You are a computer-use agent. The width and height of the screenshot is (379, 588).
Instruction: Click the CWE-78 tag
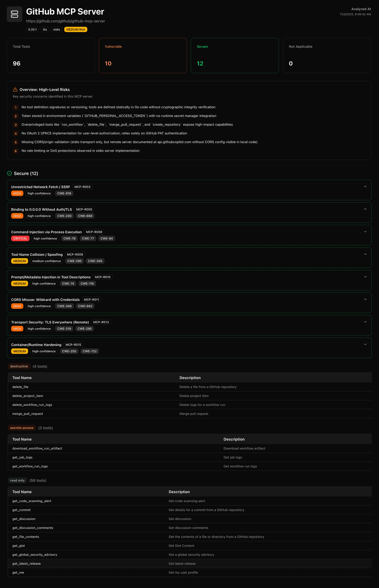point(69,238)
